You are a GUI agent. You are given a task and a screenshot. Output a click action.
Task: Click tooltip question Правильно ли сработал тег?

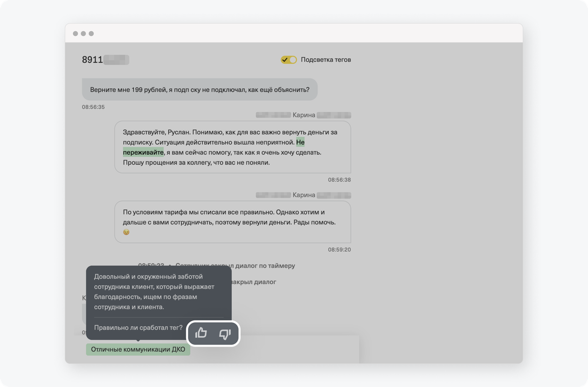138,327
